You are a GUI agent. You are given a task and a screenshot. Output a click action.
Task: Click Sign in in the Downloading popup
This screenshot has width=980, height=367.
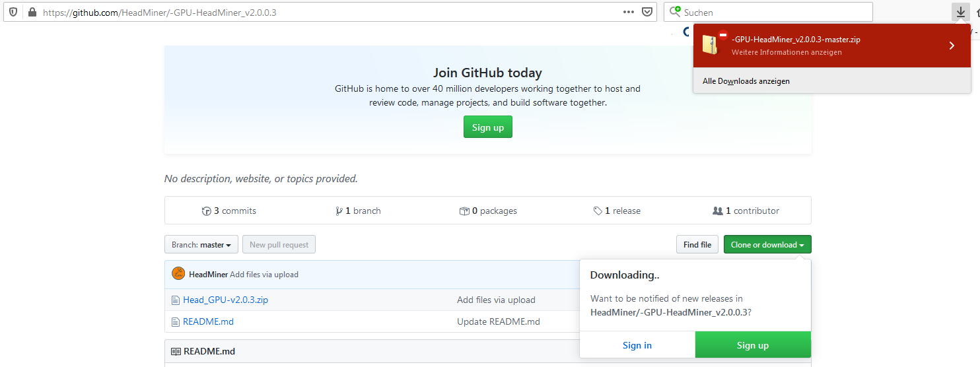point(637,345)
